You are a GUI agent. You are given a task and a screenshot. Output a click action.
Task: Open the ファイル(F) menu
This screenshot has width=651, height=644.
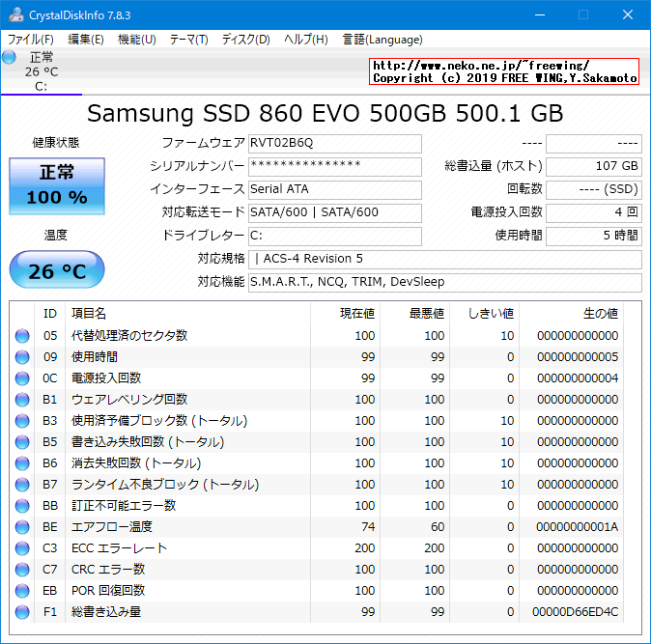(x=30, y=40)
